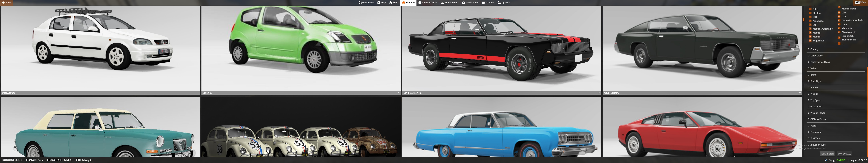Select the dark Gavril Barstow thumbnail

[702, 50]
